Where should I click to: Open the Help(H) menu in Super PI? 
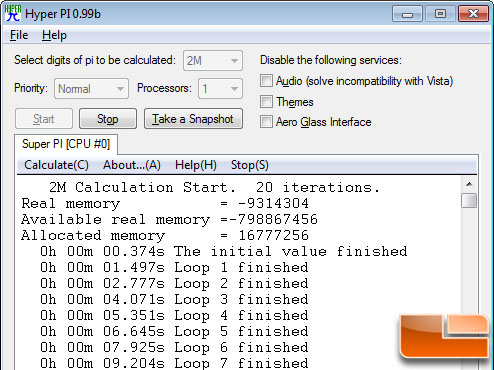196,165
